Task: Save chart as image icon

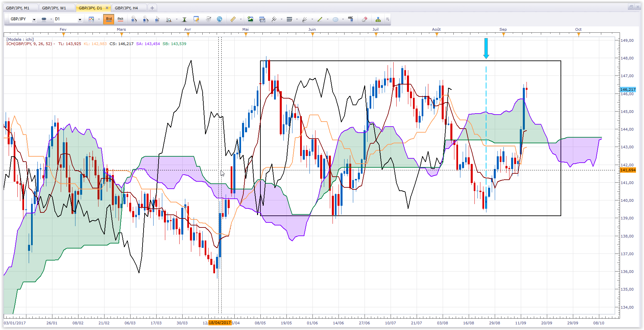Action: [250, 19]
